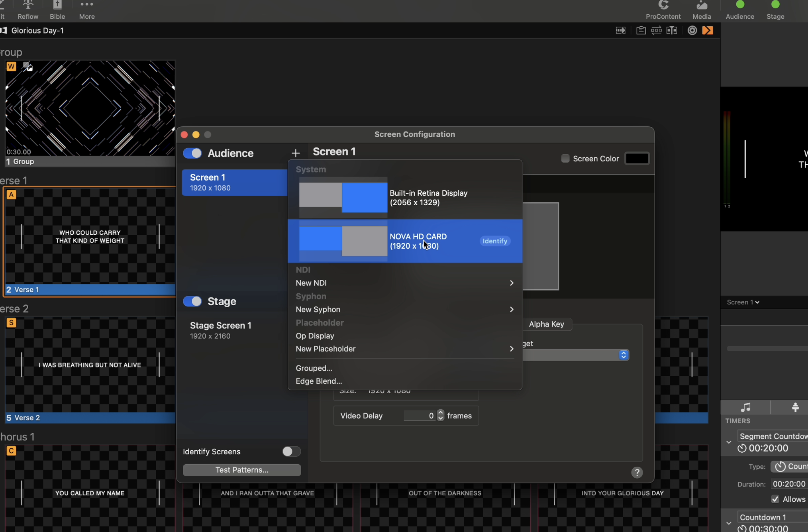Select Screen 1 in Audience list

coord(234,183)
